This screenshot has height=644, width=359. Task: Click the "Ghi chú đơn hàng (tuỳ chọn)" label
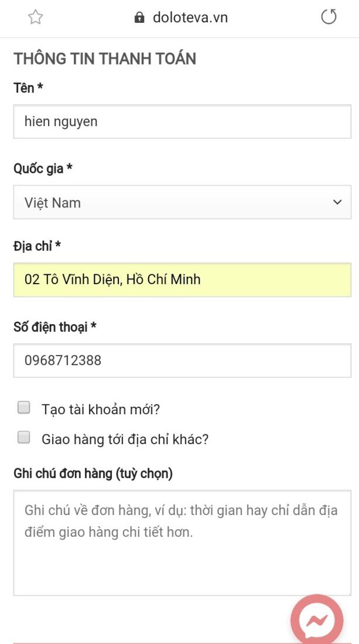coord(93,473)
